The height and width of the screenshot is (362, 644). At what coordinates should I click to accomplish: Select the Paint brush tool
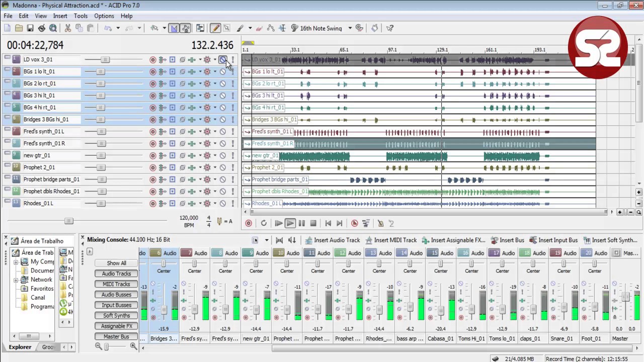tap(240, 28)
